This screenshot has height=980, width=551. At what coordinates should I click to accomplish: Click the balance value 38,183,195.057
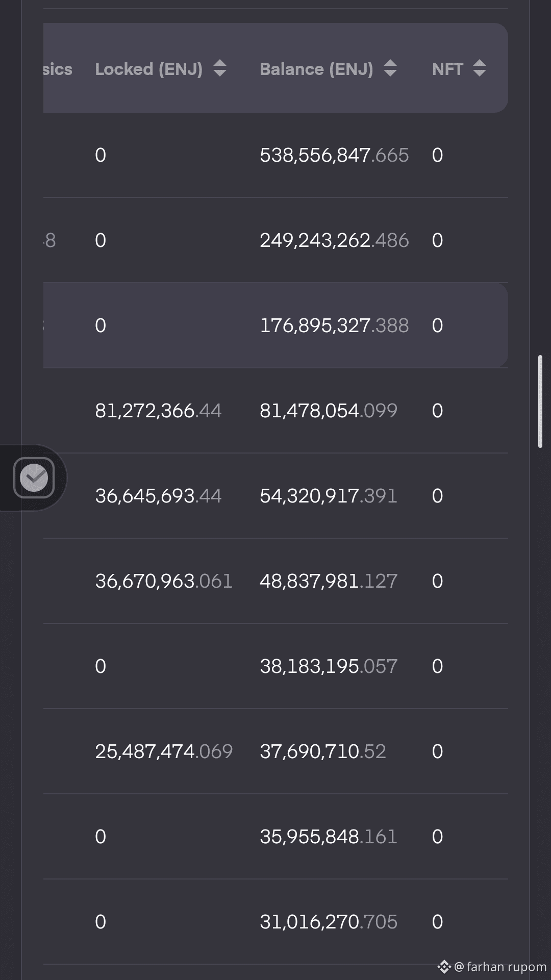coord(329,666)
